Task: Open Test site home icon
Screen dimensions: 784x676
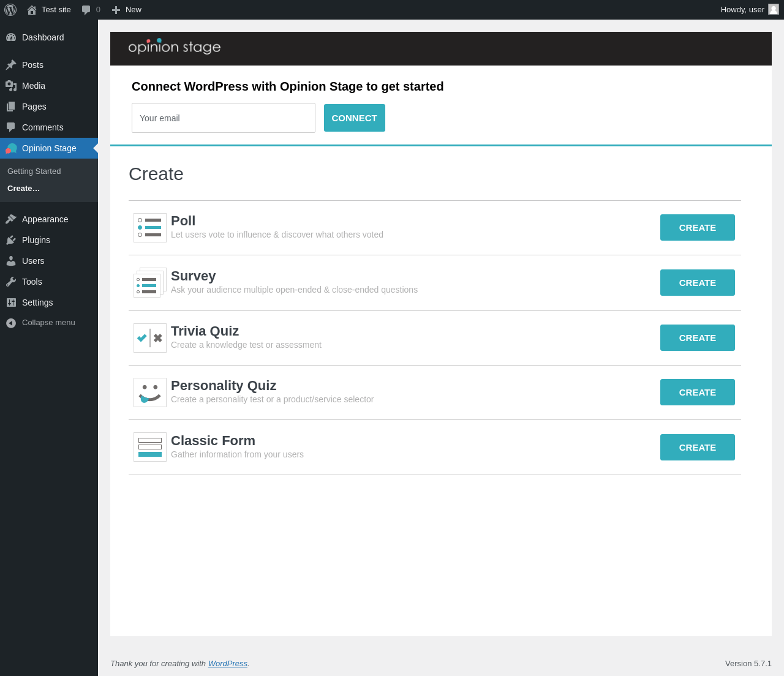Action: point(32,10)
